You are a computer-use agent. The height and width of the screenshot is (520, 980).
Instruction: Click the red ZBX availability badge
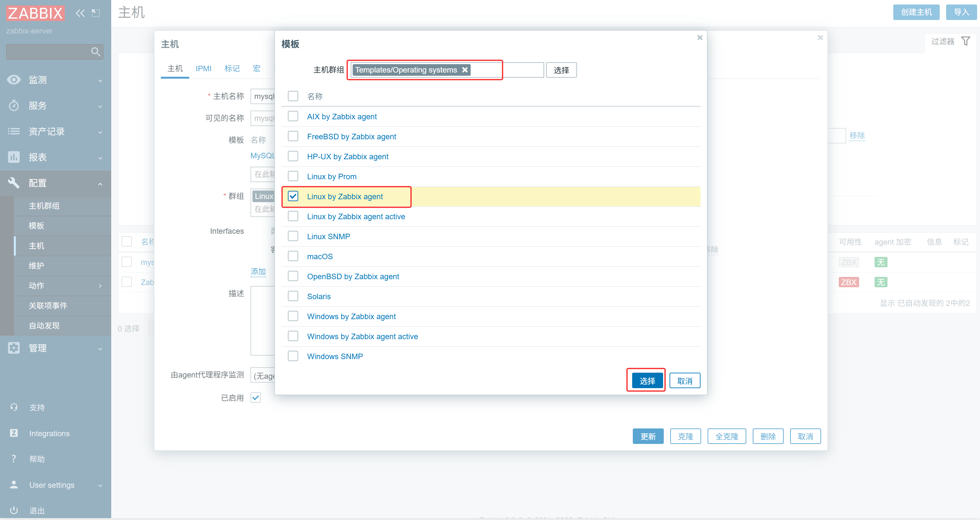[848, 282]
